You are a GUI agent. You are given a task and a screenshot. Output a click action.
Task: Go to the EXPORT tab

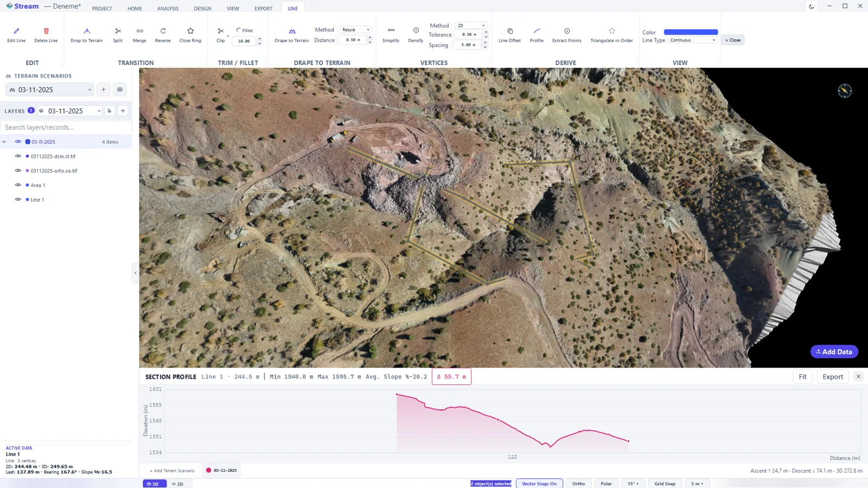point(264,9)
